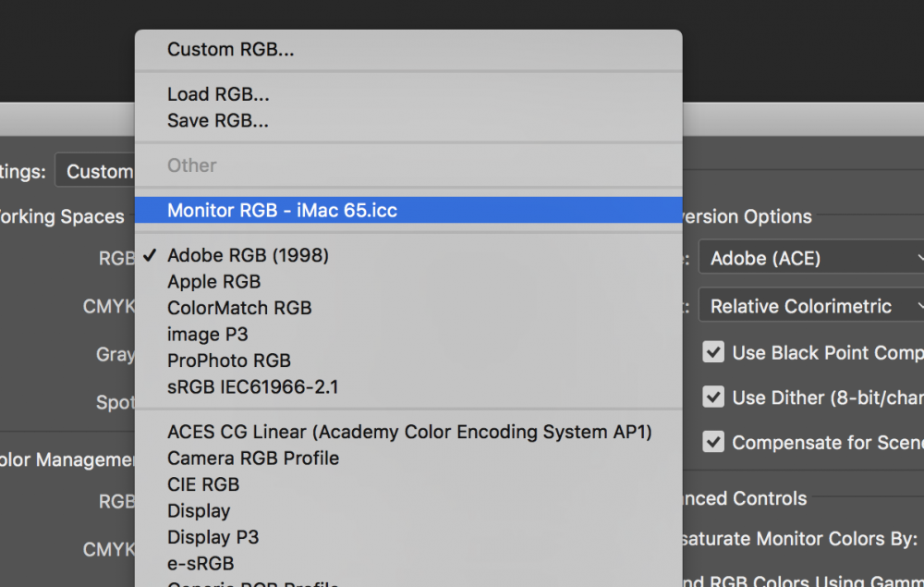The width and height of the screenshot is (924, 587).
Task: Open Adobe (ACE) engine dropdown
Action: click(x=811, y=258)
